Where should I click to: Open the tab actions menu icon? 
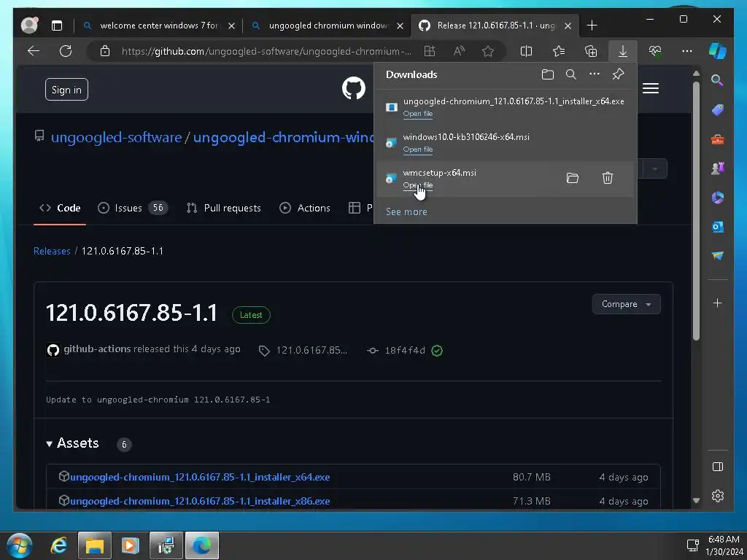tap(57, 26)
